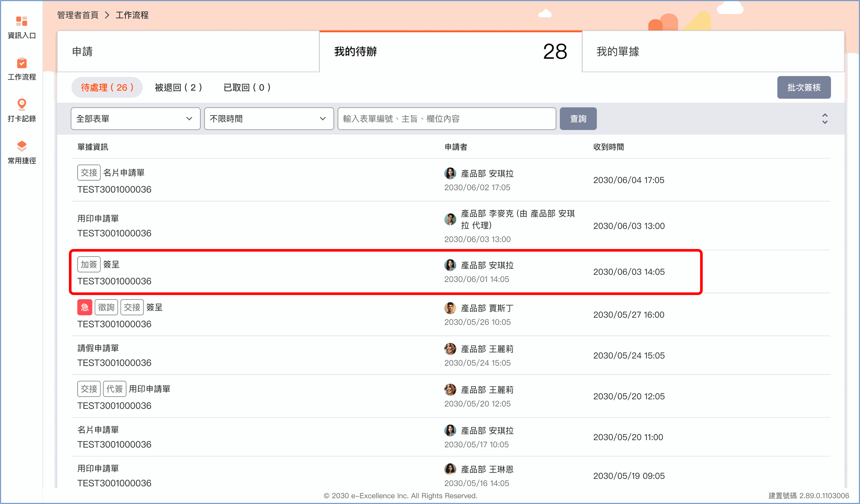This screenshot has width=860, height=504.
Task: Open the 加簽 簽呈 list entry
Action: tap(386, 272)
